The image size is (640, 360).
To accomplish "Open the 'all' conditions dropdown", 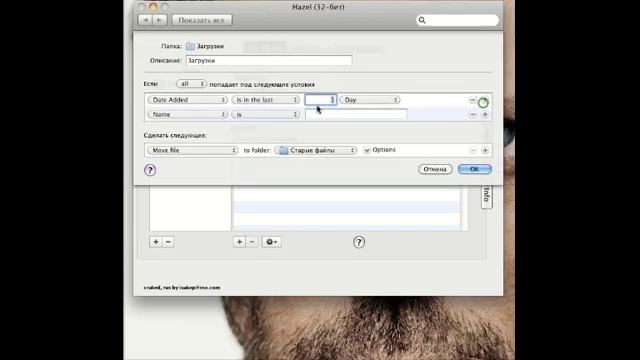I will pos(191,84).
